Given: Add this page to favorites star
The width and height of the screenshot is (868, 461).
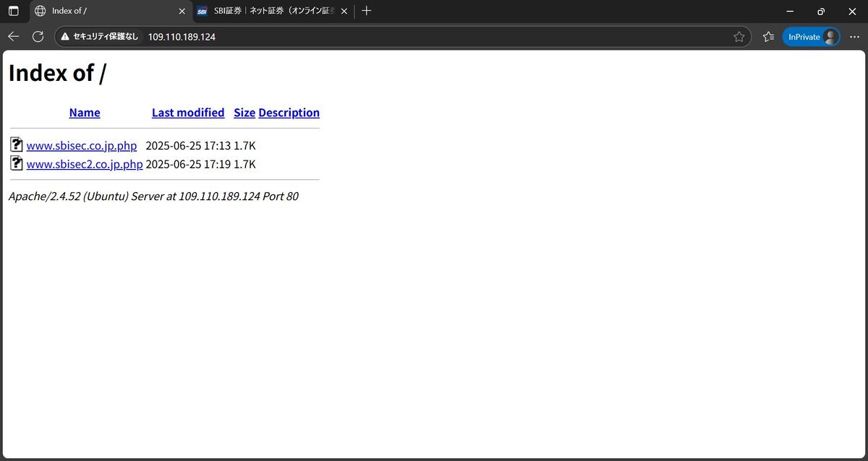Looking at the screenshot, I should [739, 37].
